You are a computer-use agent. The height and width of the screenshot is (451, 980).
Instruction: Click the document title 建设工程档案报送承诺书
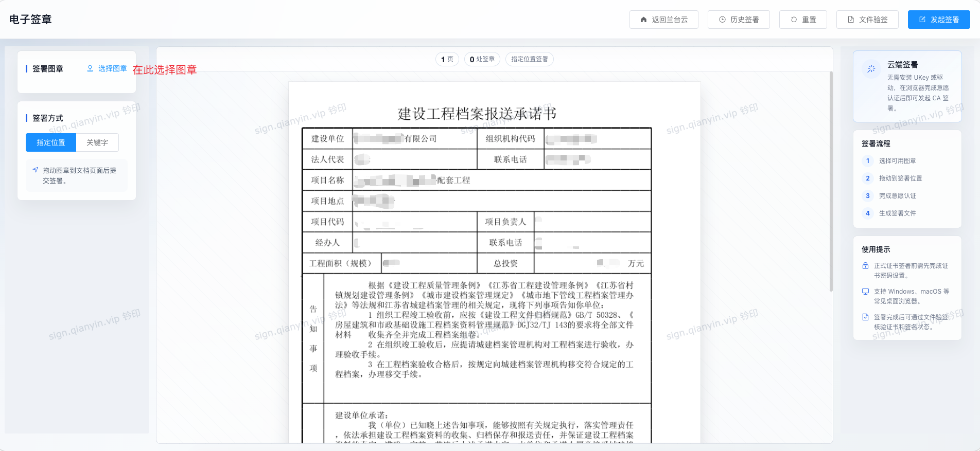point(477,113)
